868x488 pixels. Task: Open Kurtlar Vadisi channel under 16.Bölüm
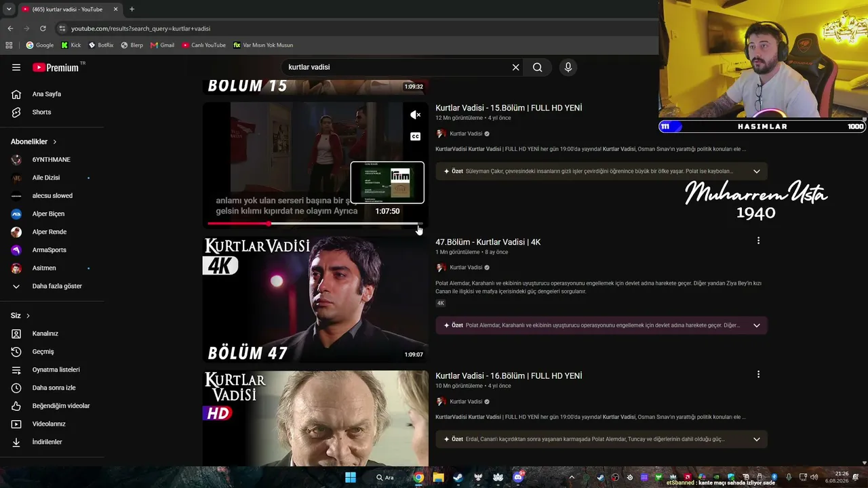[466, 402]
